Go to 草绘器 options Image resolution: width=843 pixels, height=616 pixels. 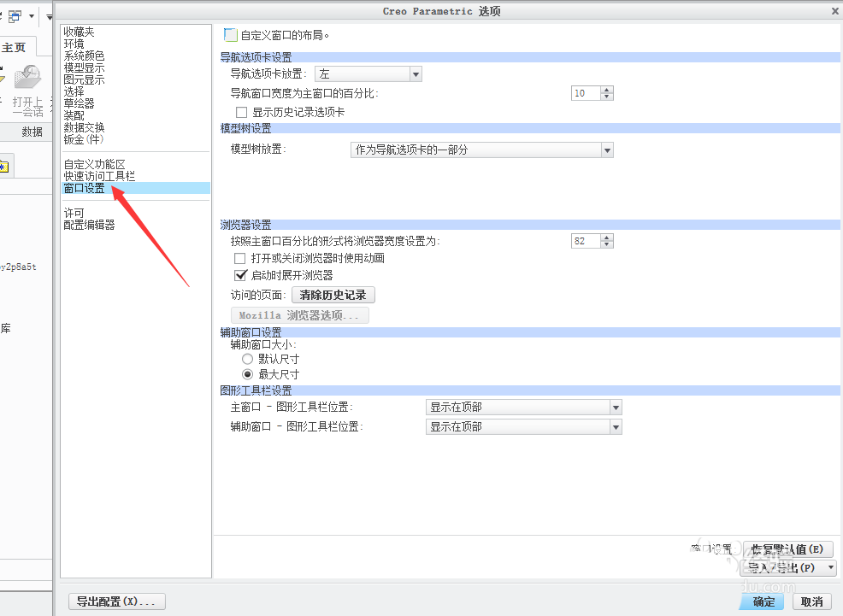(x=79, y=103)
